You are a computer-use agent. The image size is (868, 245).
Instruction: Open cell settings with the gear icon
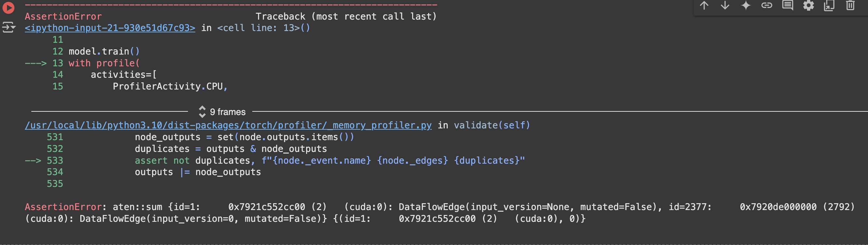(x=808, y=6)
